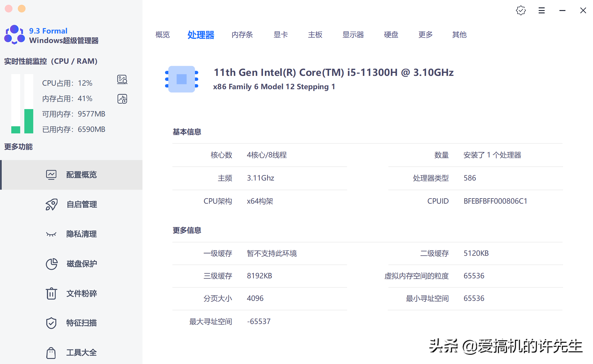
Task: Click the trash icon for 文件粉碎
Action: [51, 293]
